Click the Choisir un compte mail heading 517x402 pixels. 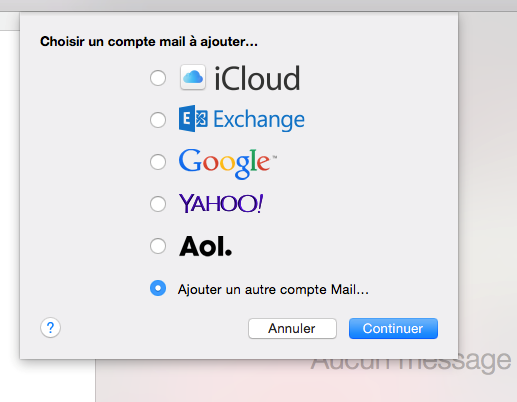pos(149,42)
